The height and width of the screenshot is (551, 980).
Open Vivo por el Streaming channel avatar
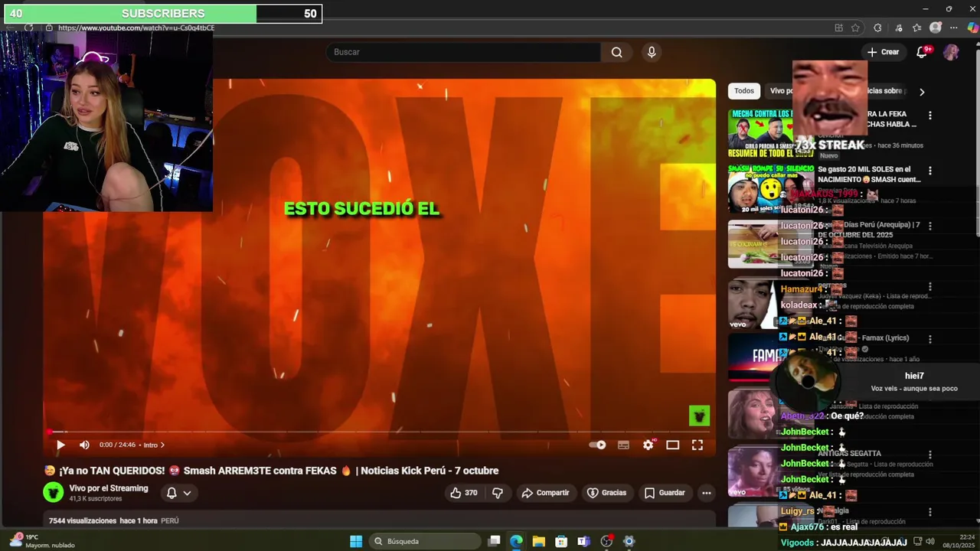[53, 492]
